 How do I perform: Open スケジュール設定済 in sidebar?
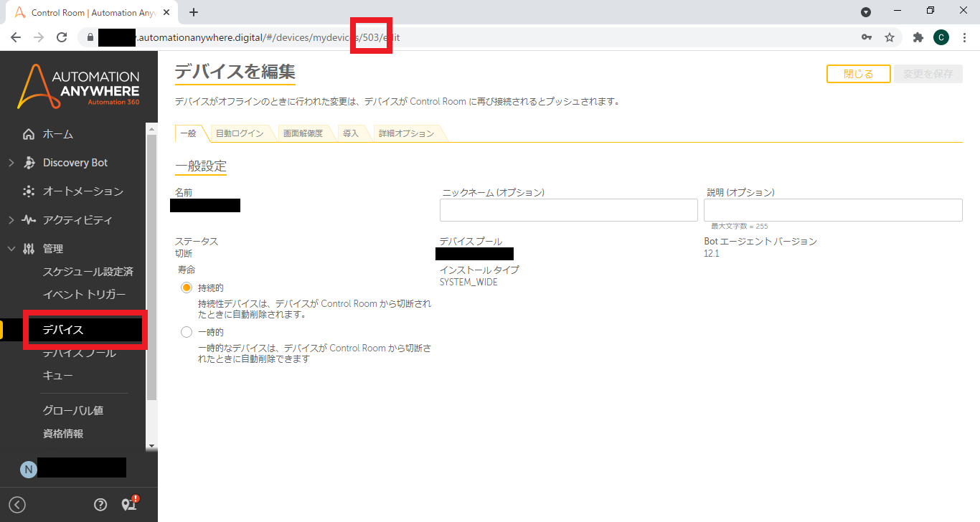coord(88,272)
